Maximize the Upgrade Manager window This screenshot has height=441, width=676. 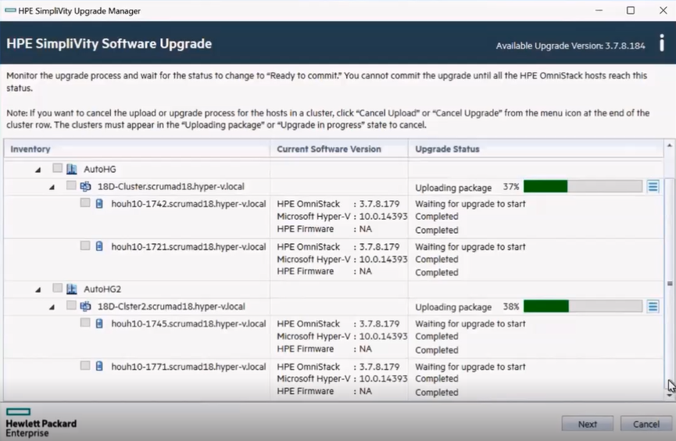(x=630, y=10)
